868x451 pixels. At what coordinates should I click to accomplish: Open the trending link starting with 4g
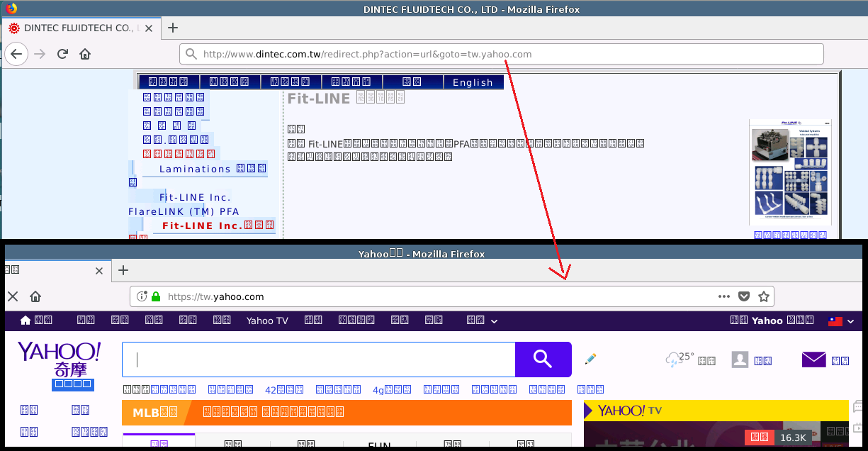(392, 389)
